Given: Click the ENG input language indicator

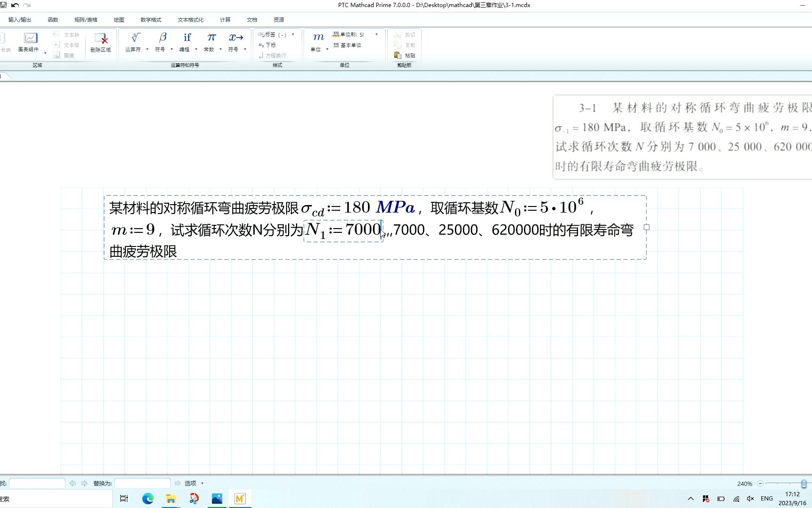Looking at the screenshot, I should point(766,499).
